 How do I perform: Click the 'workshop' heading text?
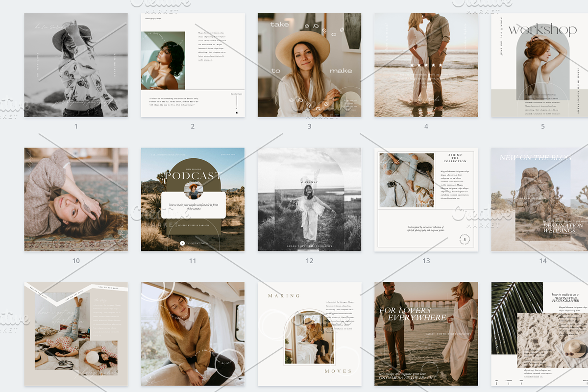(x=542, y=30)
